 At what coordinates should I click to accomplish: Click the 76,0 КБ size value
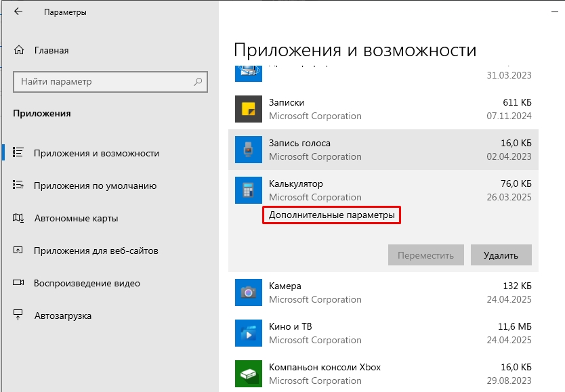click(516, 184)
